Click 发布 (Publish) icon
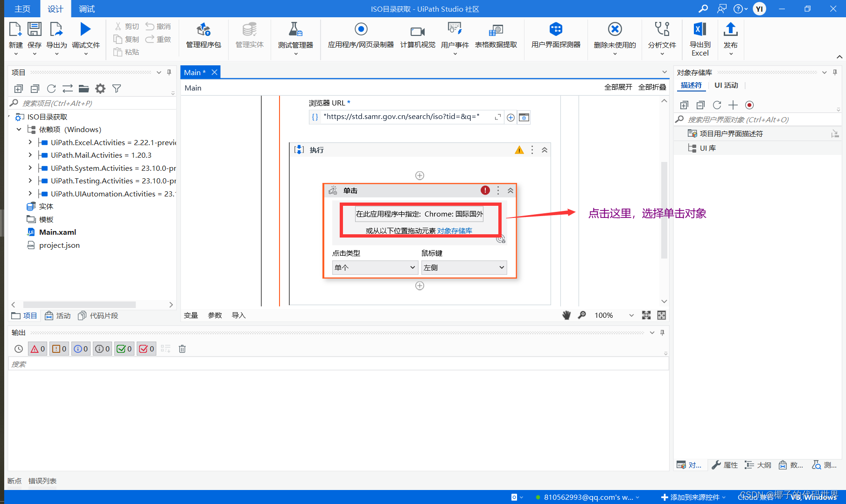Image resolution: width=846 pixels, height=504 pixels. 731,29
